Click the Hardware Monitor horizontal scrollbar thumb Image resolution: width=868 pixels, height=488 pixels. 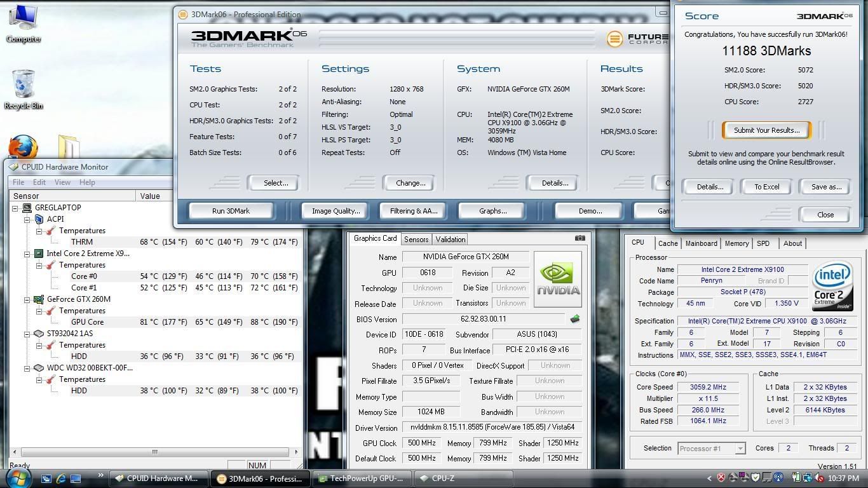[154, 452]
